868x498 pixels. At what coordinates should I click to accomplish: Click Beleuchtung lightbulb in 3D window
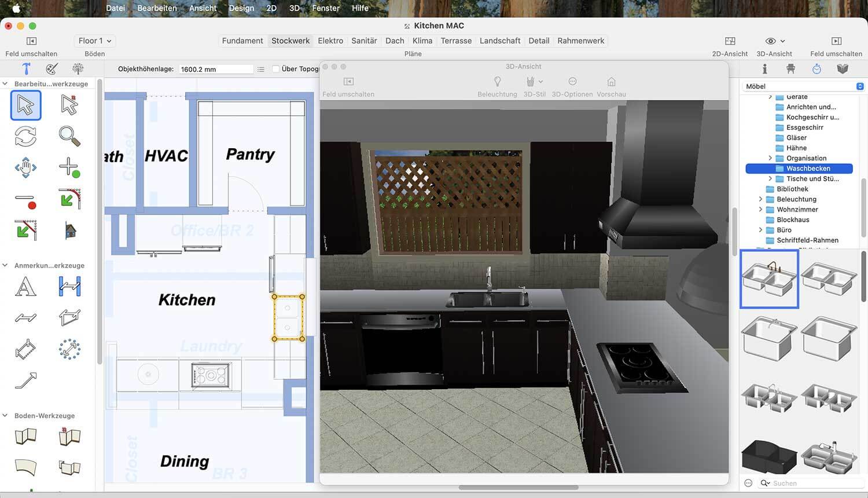pyautogui.click(x=497, y=82)
